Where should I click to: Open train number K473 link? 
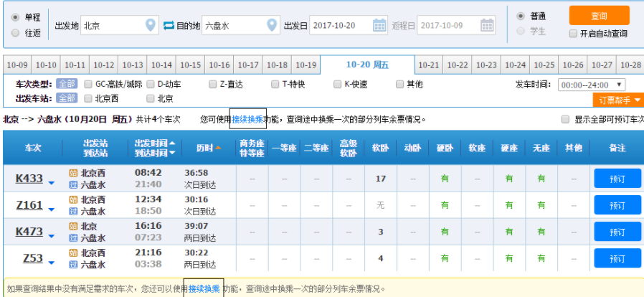29,232
